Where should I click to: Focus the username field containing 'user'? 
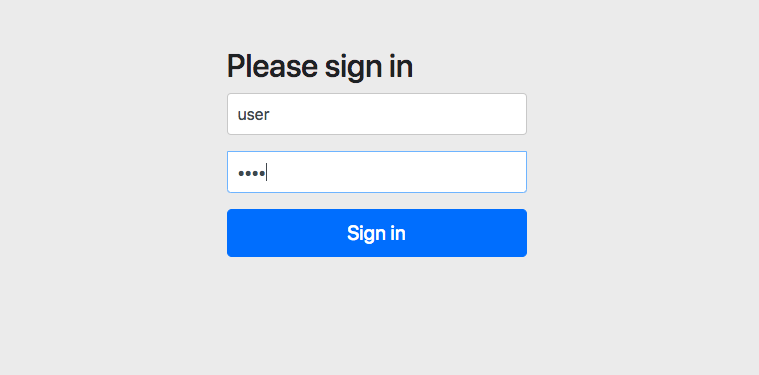point(377,114)
